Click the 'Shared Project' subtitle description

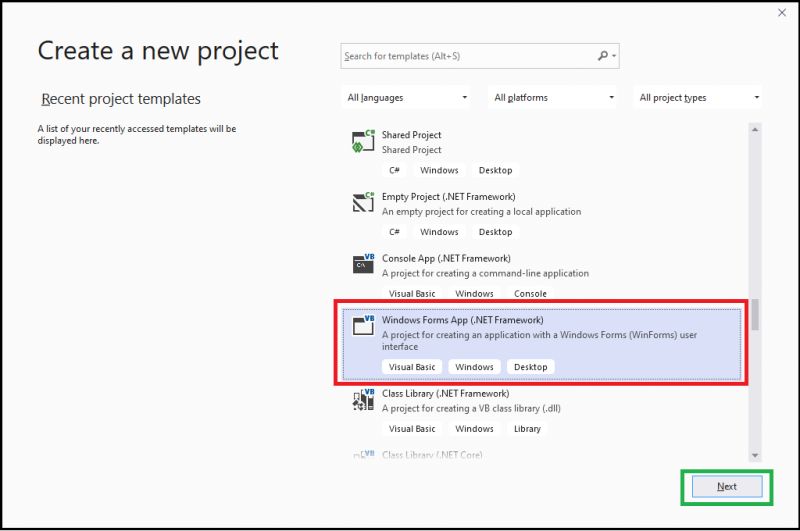coord(411,150)
